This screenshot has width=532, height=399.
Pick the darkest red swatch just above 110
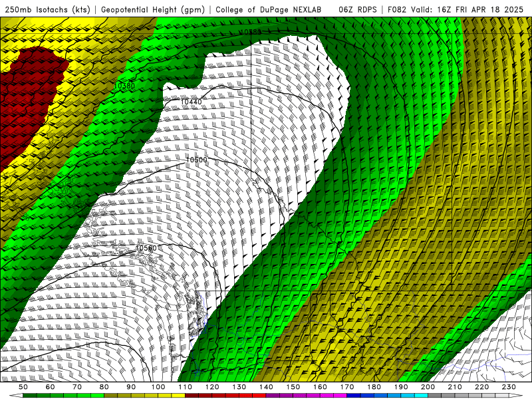click(x=192, y=396)
